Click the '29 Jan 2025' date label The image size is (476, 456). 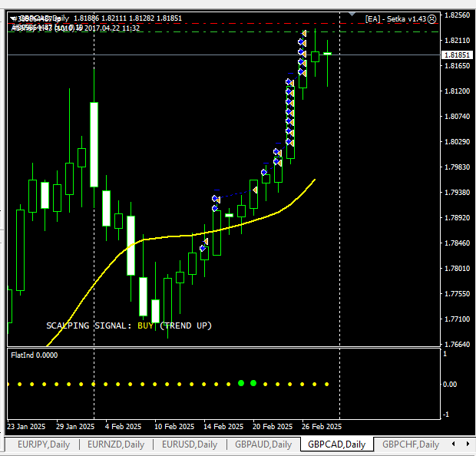(x=75, y=427)
